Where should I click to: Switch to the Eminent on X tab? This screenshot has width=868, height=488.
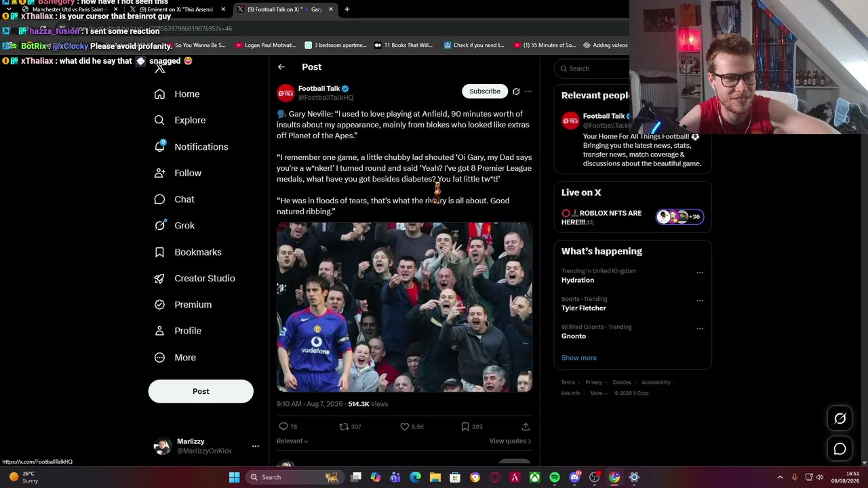(x=178, y=9)
